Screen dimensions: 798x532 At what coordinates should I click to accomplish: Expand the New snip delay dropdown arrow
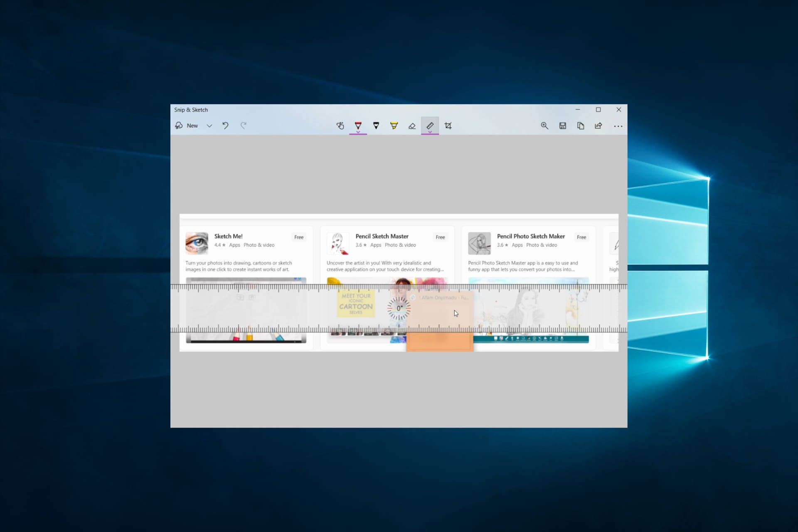click(x=209, y=126)
